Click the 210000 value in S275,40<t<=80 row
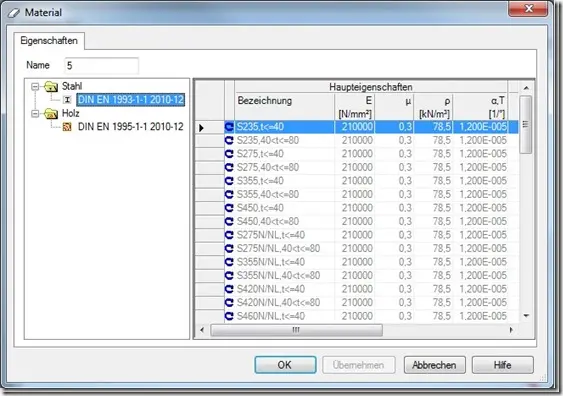 357,167
